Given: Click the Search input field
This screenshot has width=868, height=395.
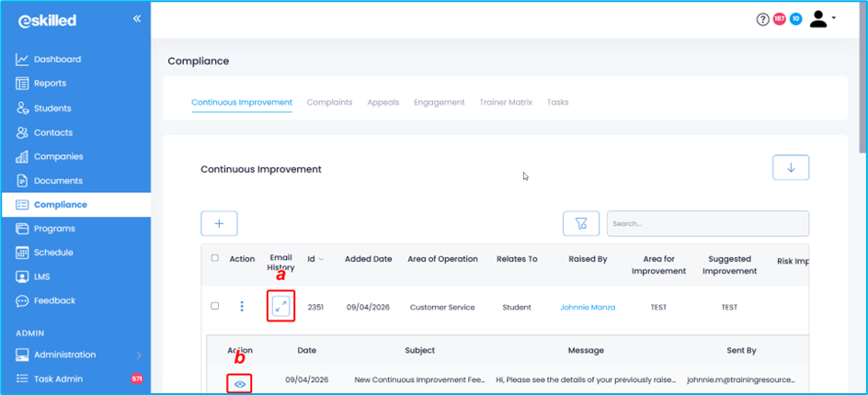Looking at the screenshot, I should 708,223.
